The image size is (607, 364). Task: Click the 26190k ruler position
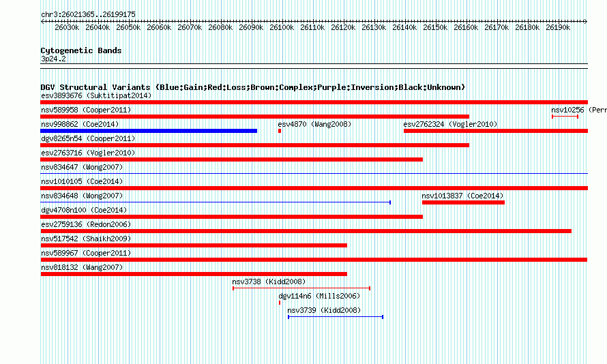coord(558,27)
